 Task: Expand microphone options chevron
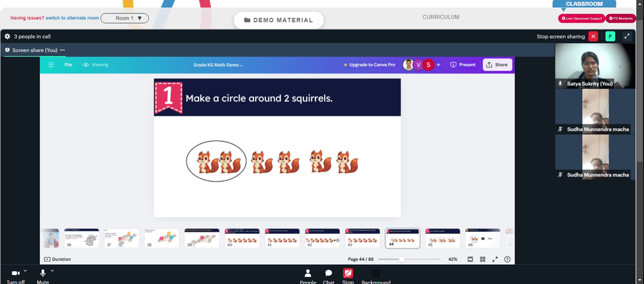(52, 271)
